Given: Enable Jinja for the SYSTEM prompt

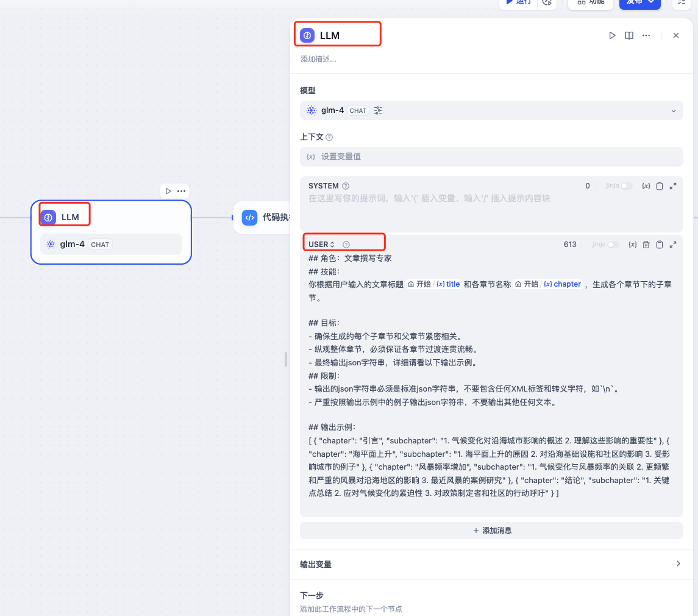Looking at the screenshot, I should 626,186.
